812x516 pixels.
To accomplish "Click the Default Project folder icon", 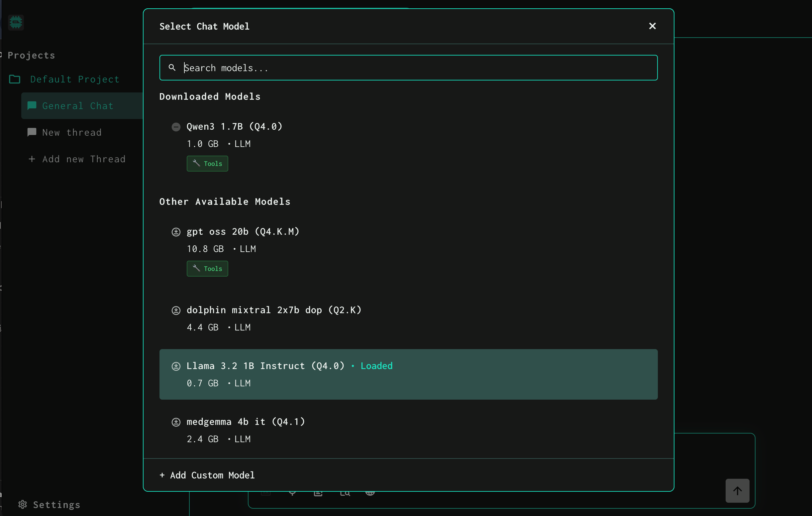I will [x=15, y=79].
